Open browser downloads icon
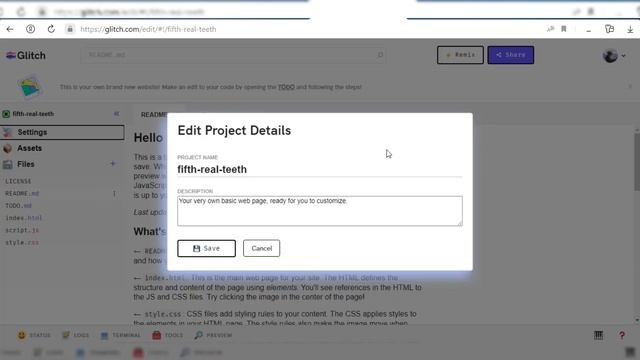640x360 pixels. tap(630, 29)
